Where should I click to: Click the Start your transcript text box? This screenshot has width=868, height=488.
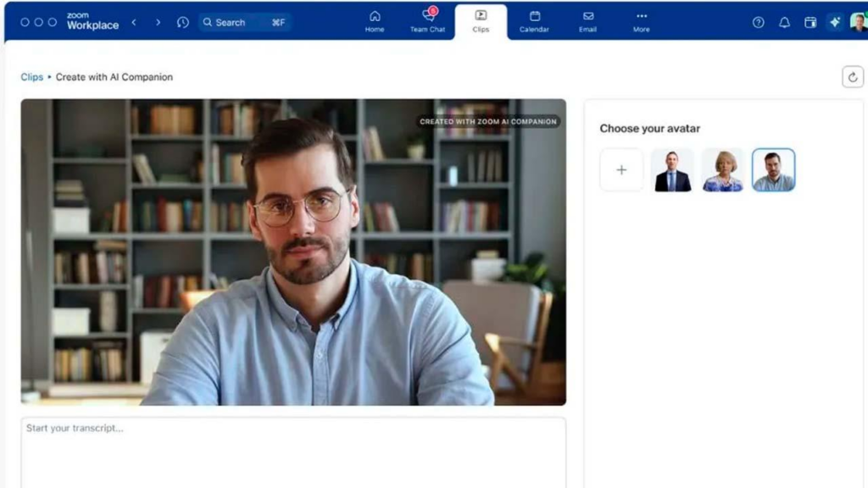coord(293,452)
